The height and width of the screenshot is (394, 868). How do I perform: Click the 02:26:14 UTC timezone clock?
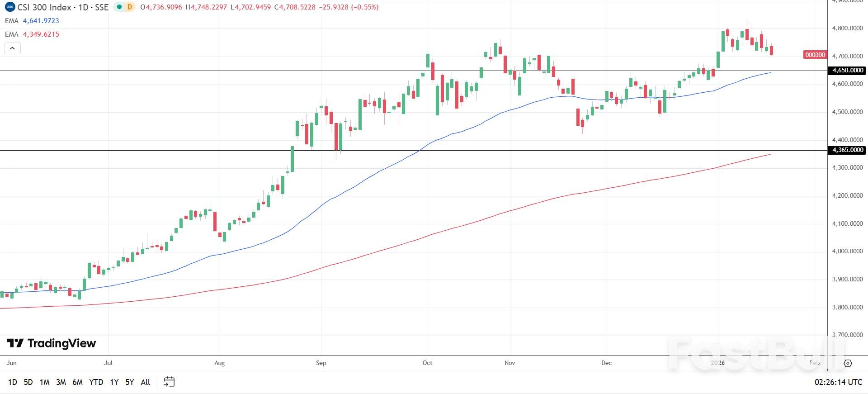tap(838, 382)
